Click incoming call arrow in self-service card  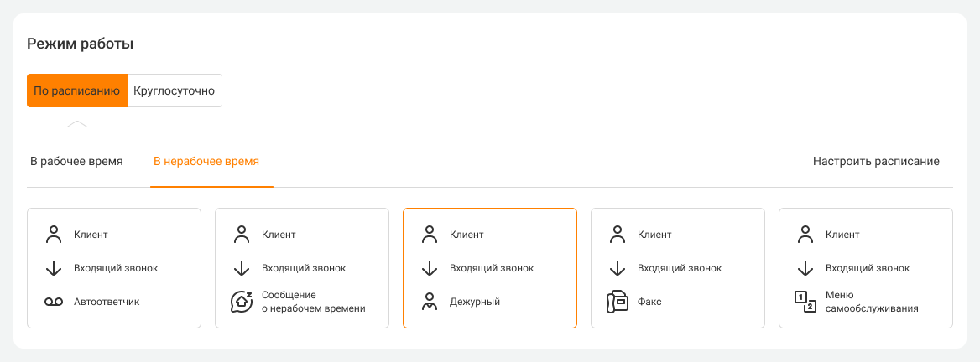[x=805, y=268]
